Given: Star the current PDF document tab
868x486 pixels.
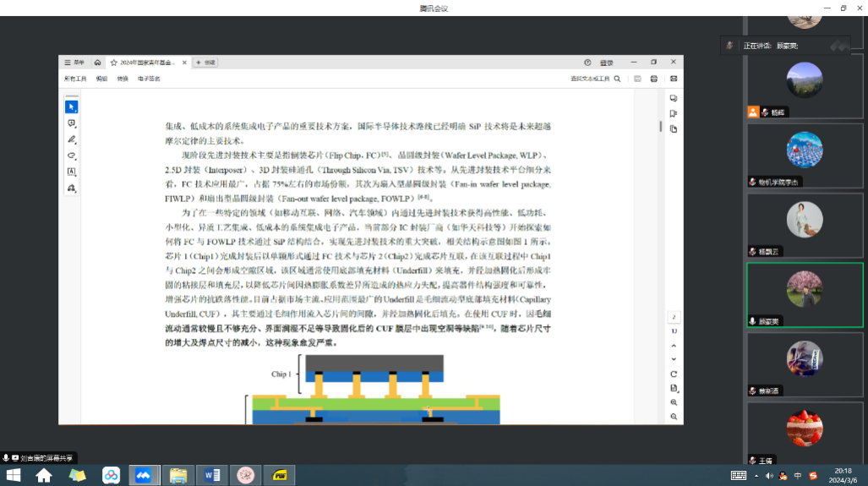Looking at the screenshot, I should point(113,63).
